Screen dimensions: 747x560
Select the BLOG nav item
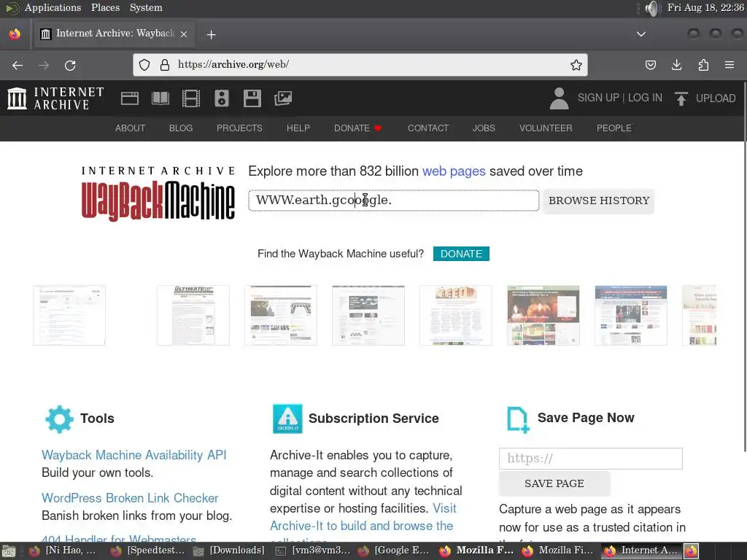point(181,128)
